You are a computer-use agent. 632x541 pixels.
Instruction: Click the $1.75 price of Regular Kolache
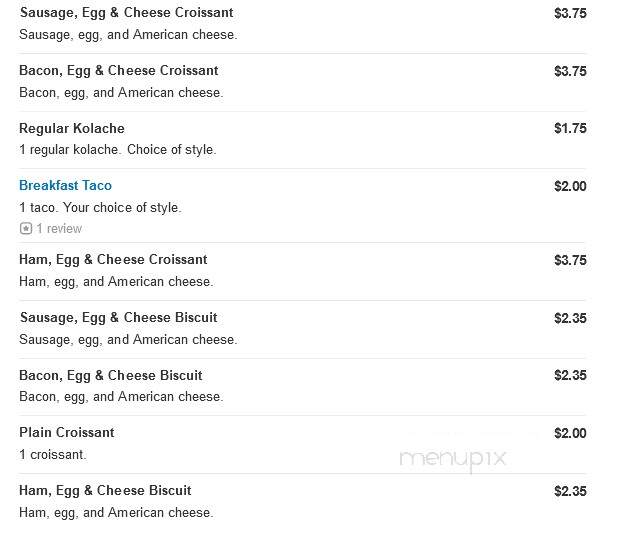click(x=570, y=128)
